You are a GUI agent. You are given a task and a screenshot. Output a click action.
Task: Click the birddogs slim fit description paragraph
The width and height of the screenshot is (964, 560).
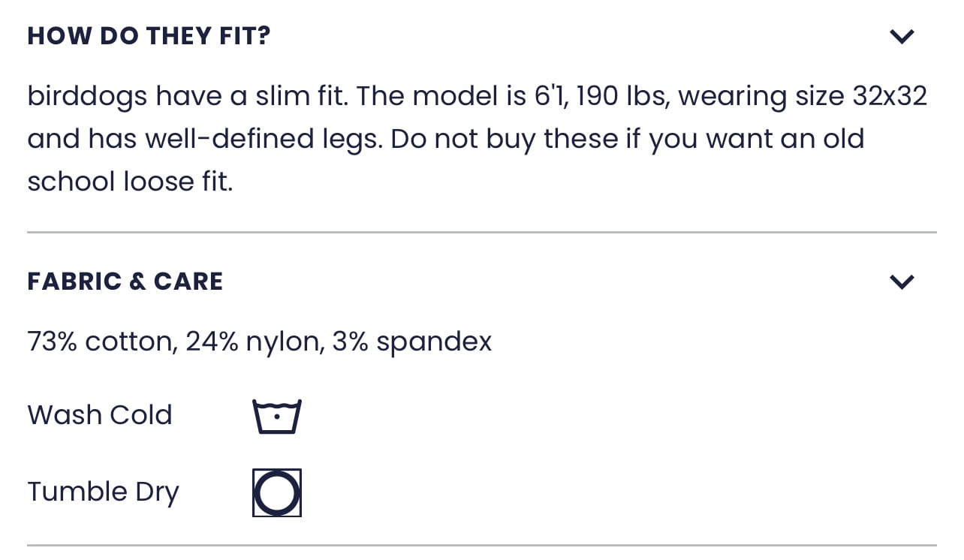pos(477,139)
